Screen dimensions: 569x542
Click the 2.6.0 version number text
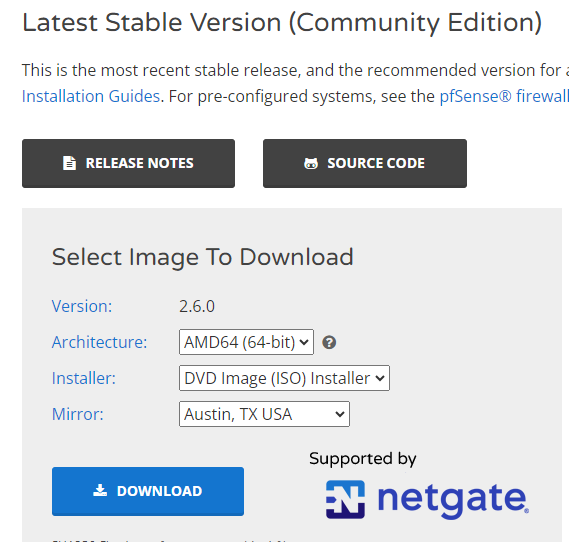coord(197,307)
